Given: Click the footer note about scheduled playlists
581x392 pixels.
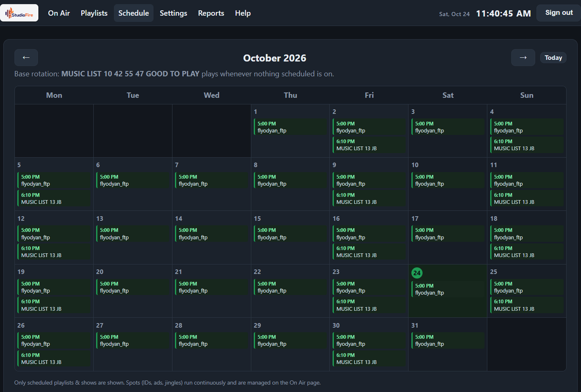Looking at the screenshot, I should pos(167,382).
